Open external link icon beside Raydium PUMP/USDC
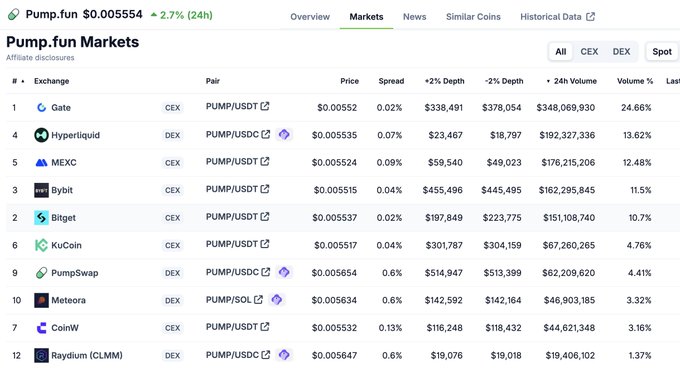The image size is (680, 368). pos(266,355)
